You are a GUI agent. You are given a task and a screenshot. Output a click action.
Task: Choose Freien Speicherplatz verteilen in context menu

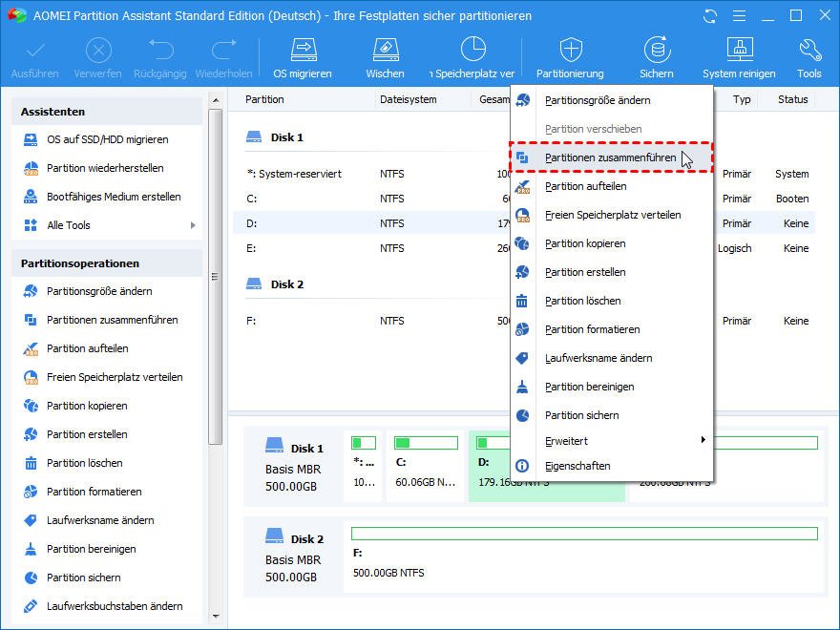[x=611, y=215]
